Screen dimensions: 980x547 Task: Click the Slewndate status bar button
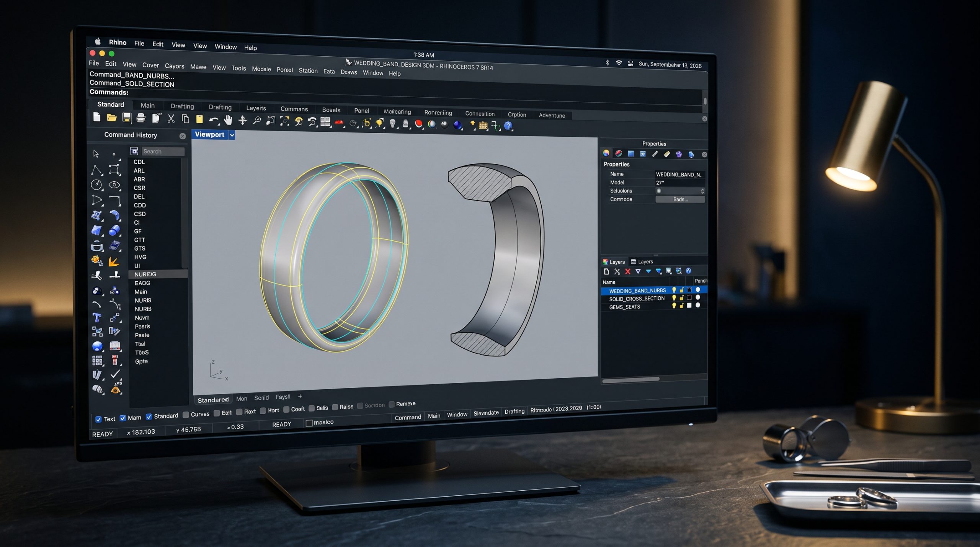486,413
